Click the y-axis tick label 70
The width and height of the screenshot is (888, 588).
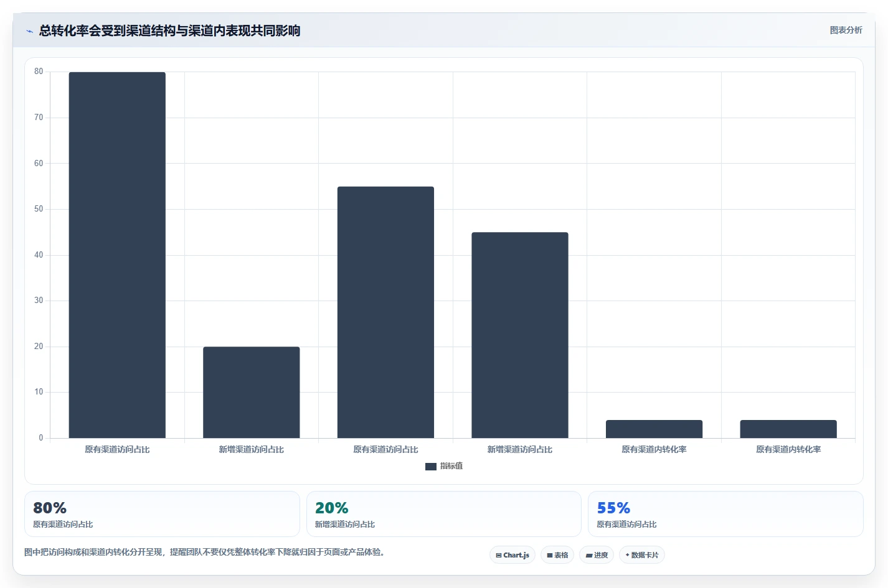[39, 118]
